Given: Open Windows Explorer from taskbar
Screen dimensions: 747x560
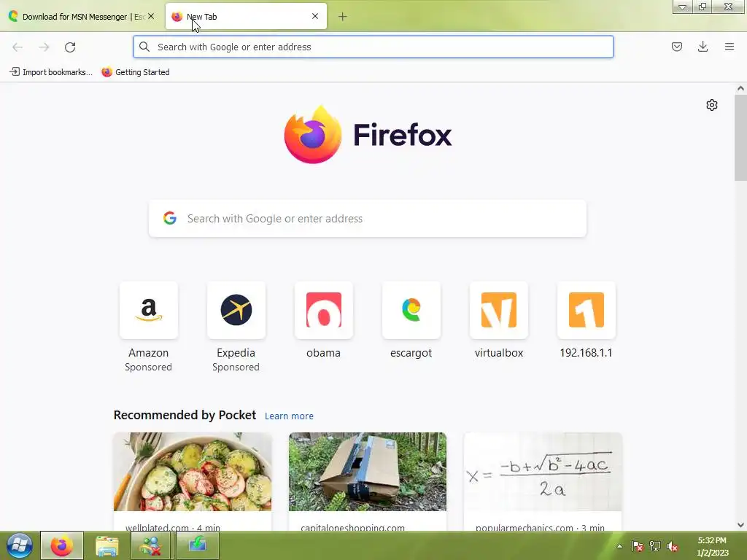Looking at the screenshot, I should point(107,545).
